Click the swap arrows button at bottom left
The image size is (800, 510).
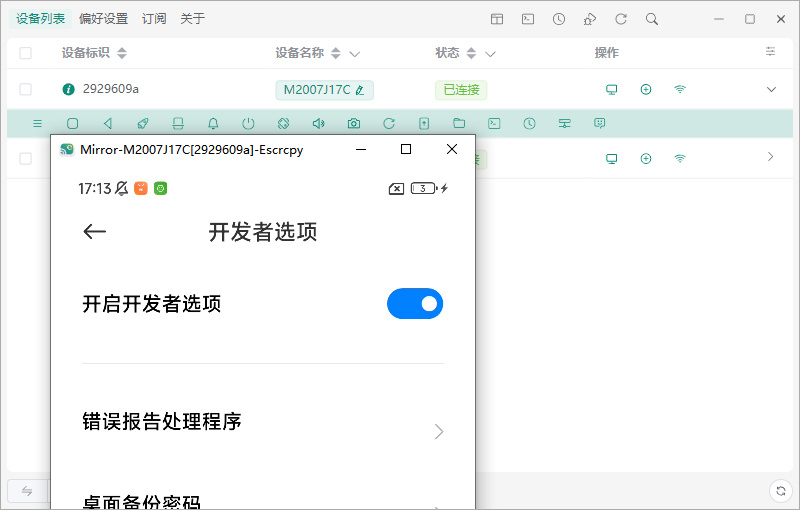27,491
